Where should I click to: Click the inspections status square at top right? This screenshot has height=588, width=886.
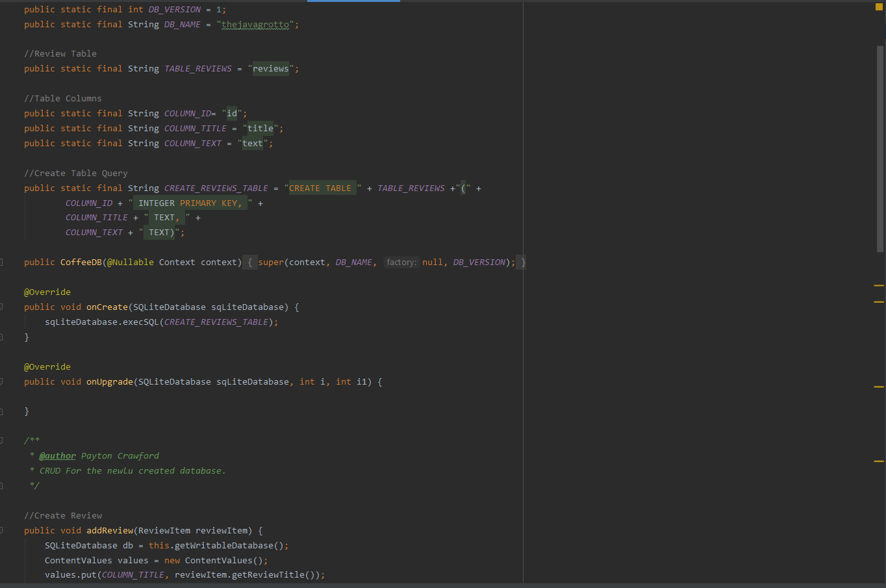(x=878, y=6)
